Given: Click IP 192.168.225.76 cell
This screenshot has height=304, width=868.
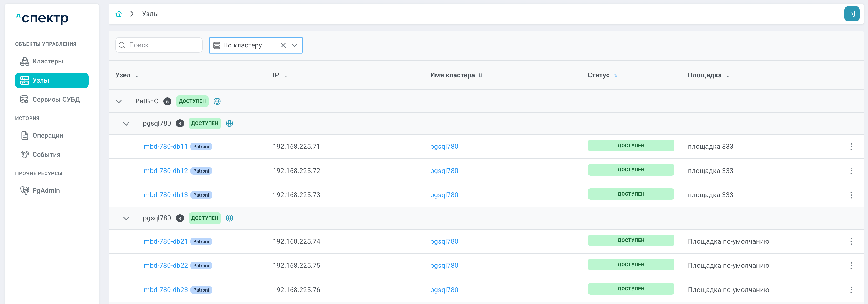Looking at the screenshot, I should [x=296, y=290].
